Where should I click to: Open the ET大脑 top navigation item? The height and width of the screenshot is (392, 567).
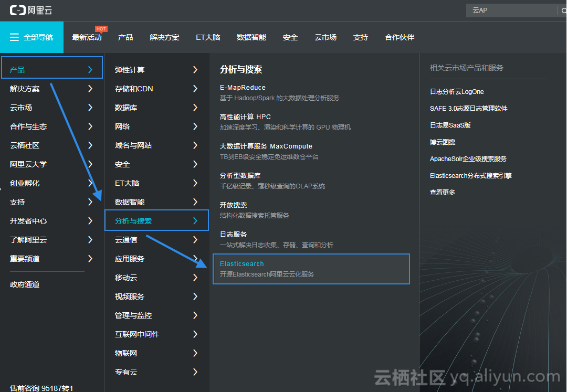208,37
